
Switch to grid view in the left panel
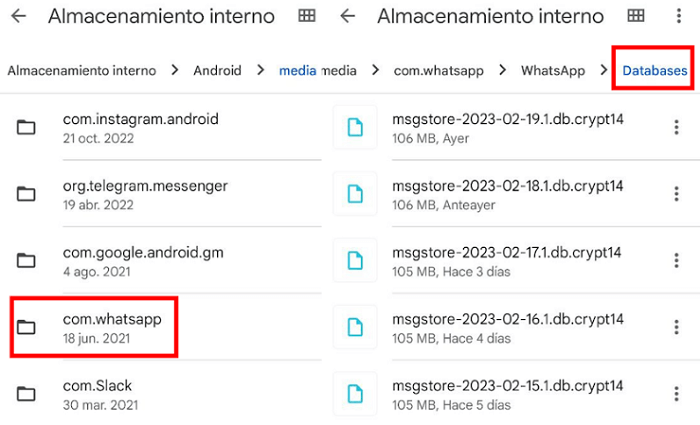(307, 16)
